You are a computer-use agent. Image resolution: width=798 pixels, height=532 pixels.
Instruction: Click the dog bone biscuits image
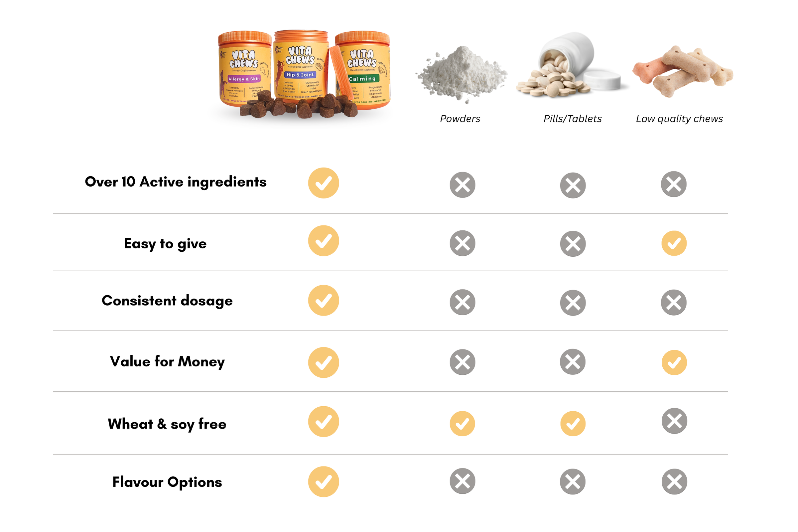pos(682,71)
